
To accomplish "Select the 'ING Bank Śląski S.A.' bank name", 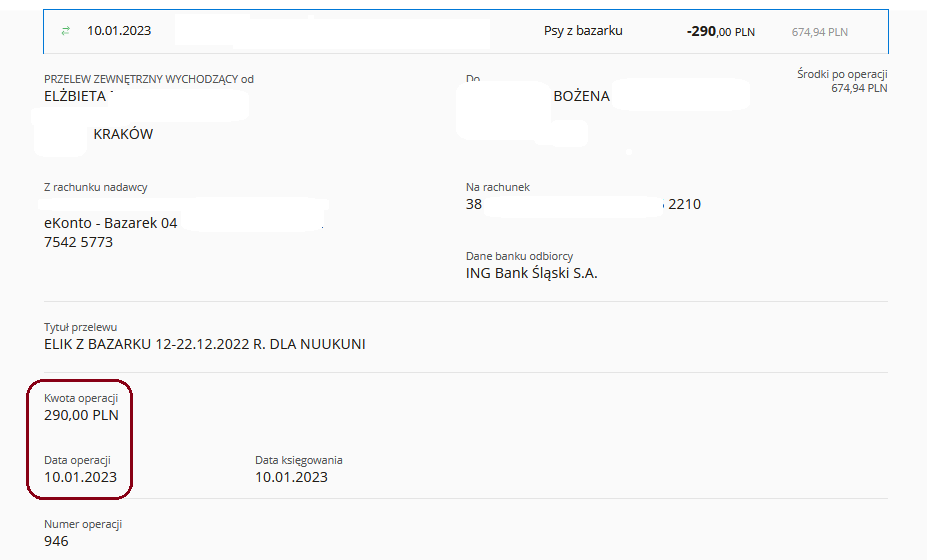I will [x=531, y=273].
